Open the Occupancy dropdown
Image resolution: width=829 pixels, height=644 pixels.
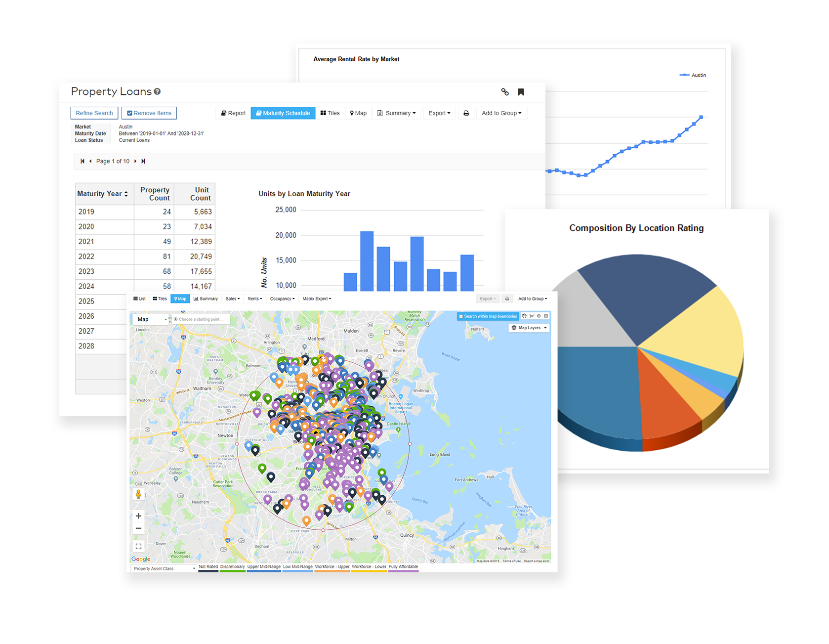pyautogui.click(x=282, y=298)
